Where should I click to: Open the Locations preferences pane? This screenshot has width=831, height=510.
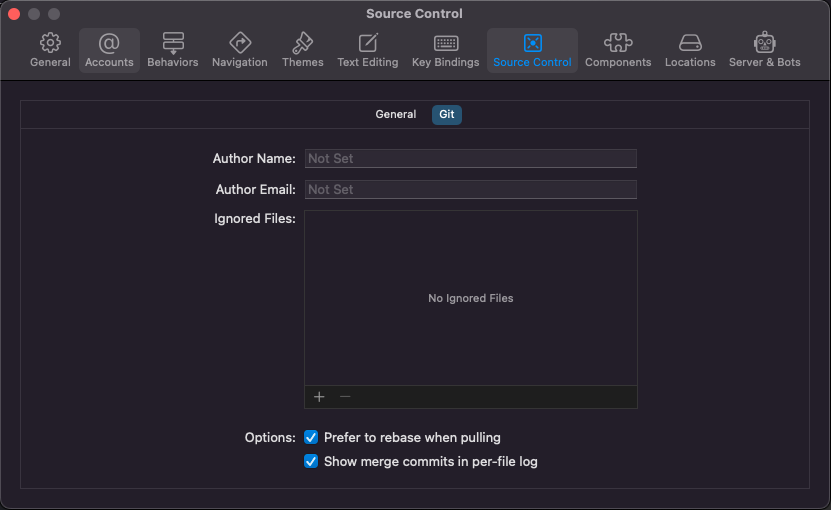click(690, 50)
